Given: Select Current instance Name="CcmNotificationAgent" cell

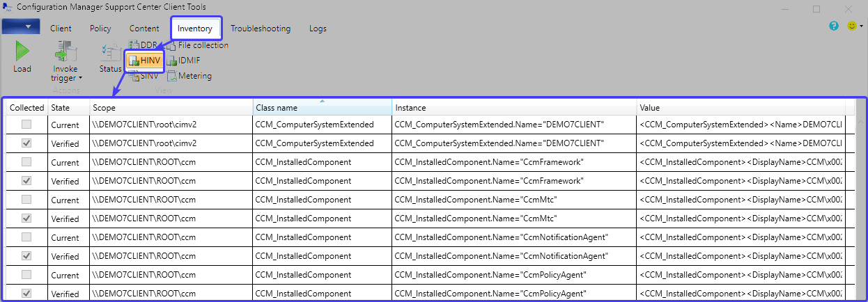Looking at the screenshot, I should tap(514, 237).
